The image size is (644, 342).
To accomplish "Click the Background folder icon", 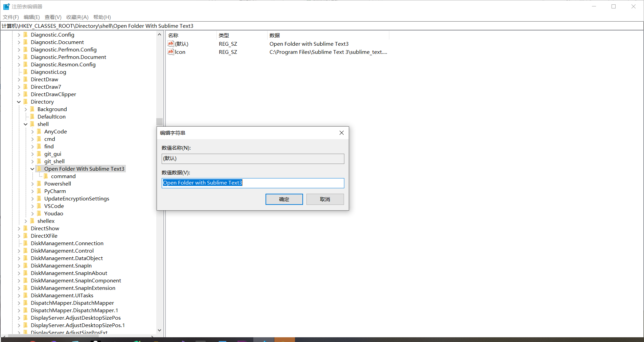I will pos(32,109).
